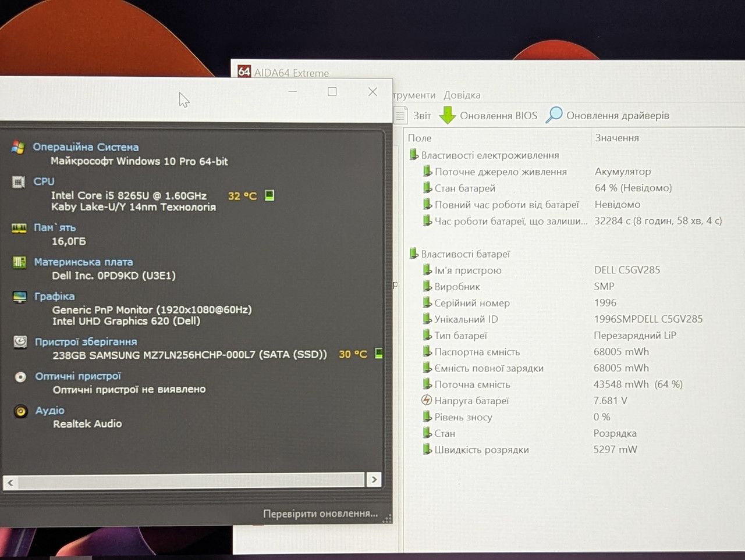Viewport: 745px width, 560px height.
Task: Click the battery icon beside Властивості електроживлення
Action: (x=414, y=155)
